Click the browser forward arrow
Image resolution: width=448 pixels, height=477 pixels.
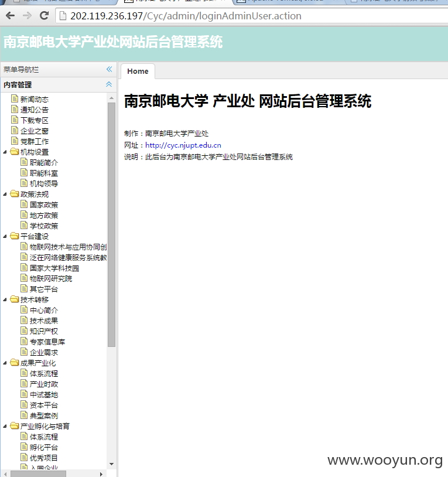pyautogui.click(x=27, y=15)
